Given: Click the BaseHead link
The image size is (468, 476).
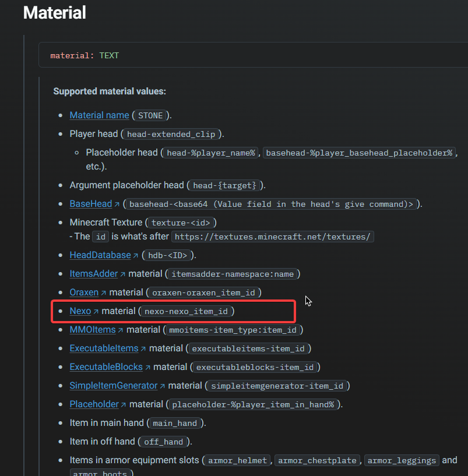Looking at the screenshot, I should (91, 204).
